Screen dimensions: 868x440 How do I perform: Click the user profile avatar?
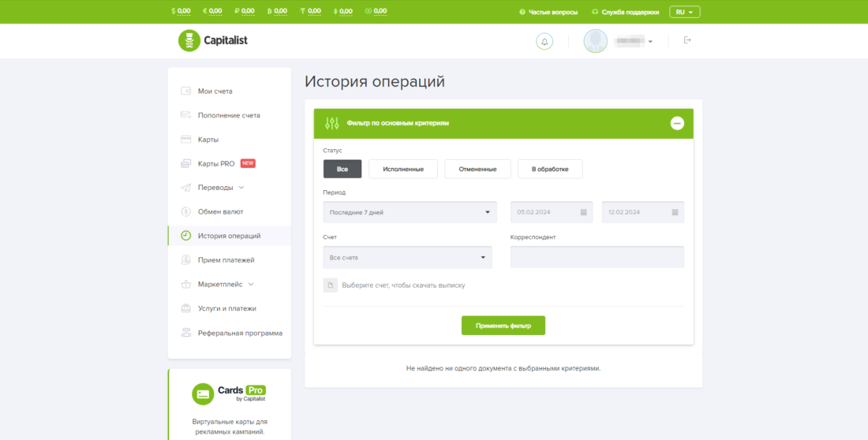[x=596, y=41]
